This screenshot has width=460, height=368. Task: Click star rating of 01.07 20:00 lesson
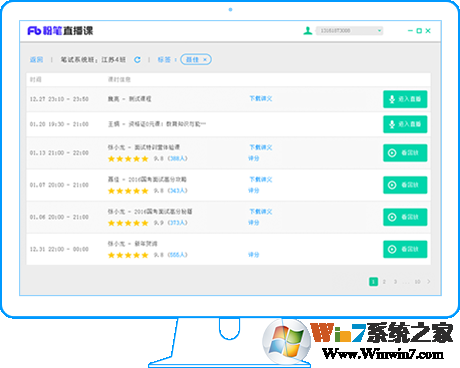(x=128, y=191)
